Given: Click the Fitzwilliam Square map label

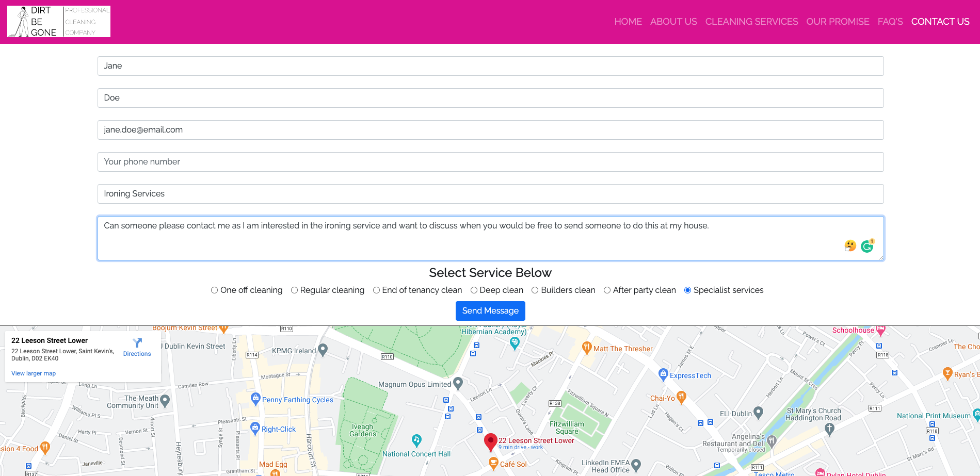Looking at the screenshot, I should [567, 428].
